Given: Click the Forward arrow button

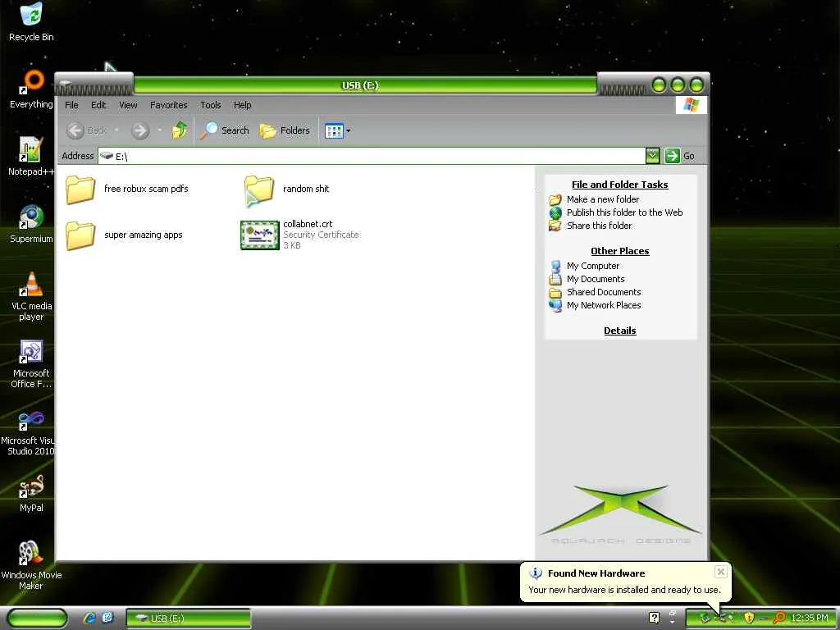Looking at the screenshot, I should click(140, 130).
